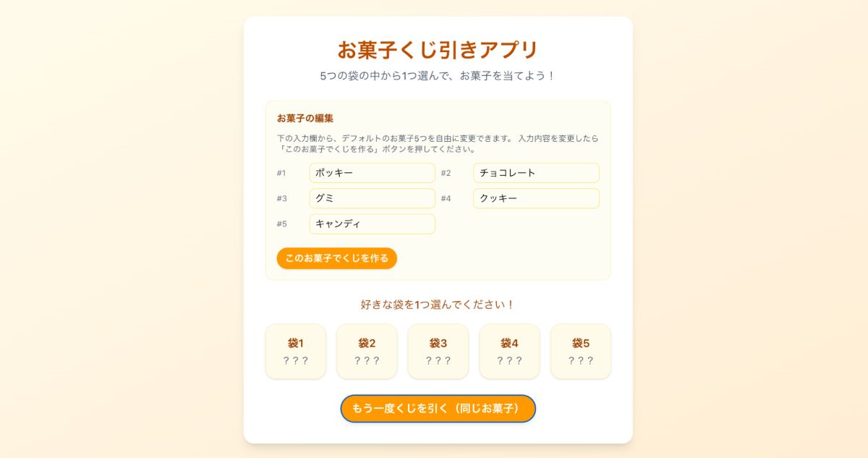Pick the 袋1 bag card
This screenshot has width=868, height=458.
click(x=296, y=351)
